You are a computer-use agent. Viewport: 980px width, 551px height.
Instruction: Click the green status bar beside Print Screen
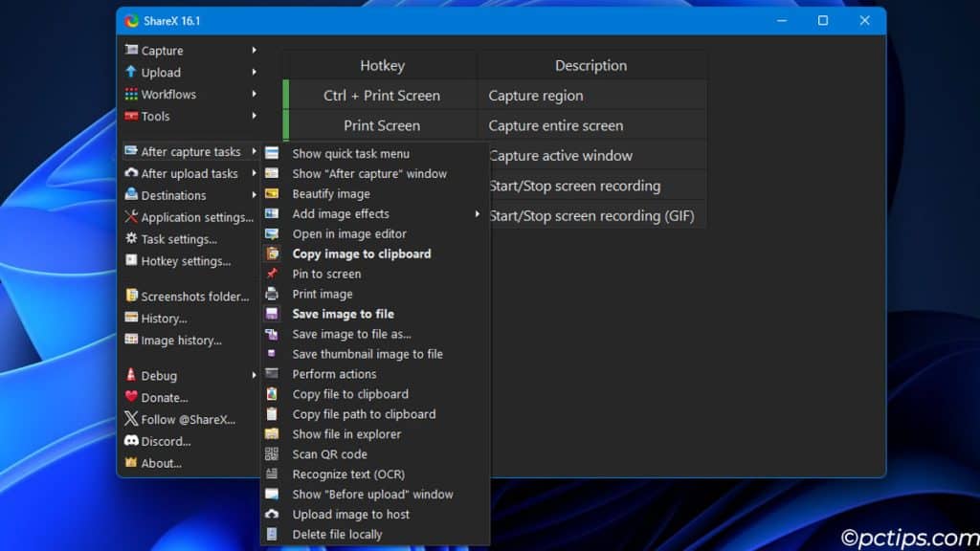tap(286, 125)
